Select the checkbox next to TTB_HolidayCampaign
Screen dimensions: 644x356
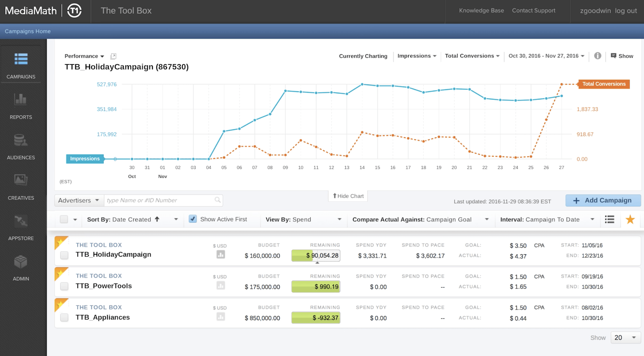click(x=64, y=256)
